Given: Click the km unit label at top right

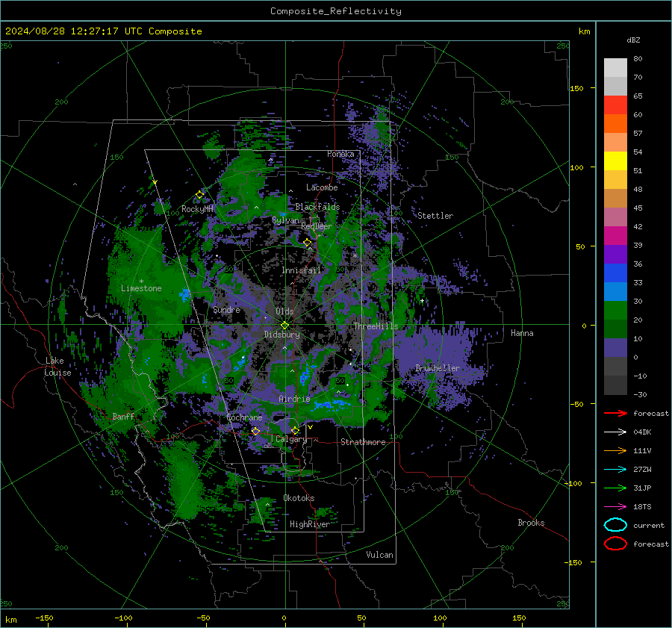Looking at the screenshot, I should tap(584, 31).
